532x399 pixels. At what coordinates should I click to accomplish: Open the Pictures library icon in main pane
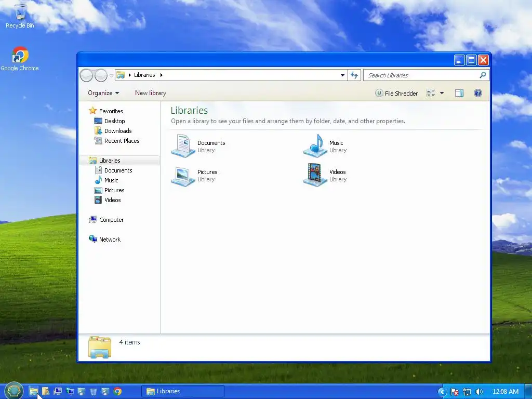tap(183, 176)
